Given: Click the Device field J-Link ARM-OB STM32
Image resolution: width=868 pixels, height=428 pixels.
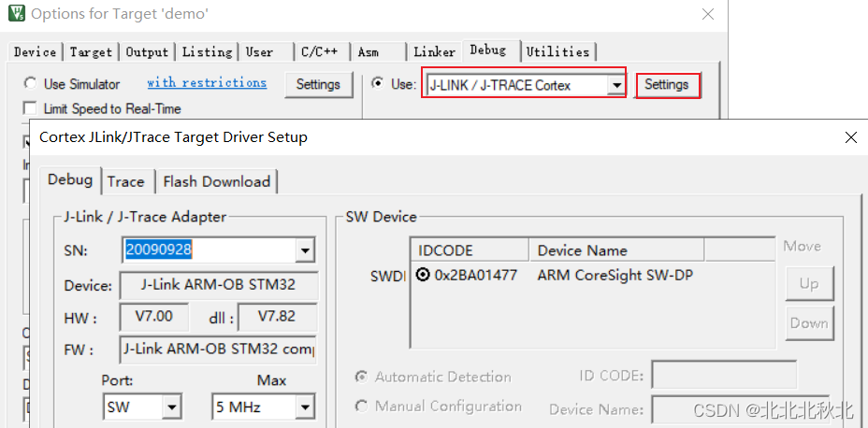Looking at the screenshot, I should [x=218, y=285].
